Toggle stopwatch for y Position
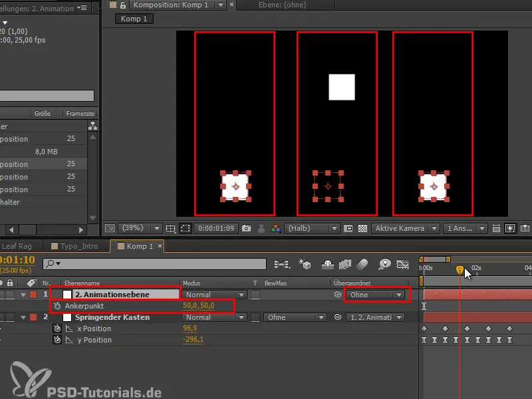The image size is (532, 399). [57, 340]
